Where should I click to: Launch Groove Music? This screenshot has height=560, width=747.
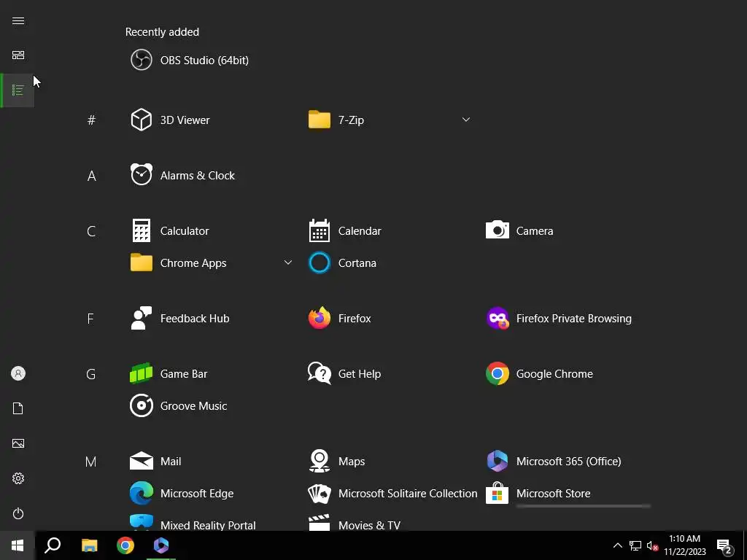pyautogui.click(x=179, y=405)
